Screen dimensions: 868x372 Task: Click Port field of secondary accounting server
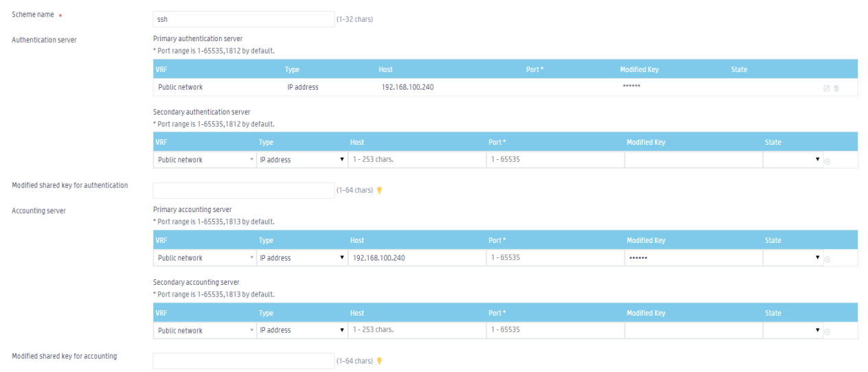point(555,330)
